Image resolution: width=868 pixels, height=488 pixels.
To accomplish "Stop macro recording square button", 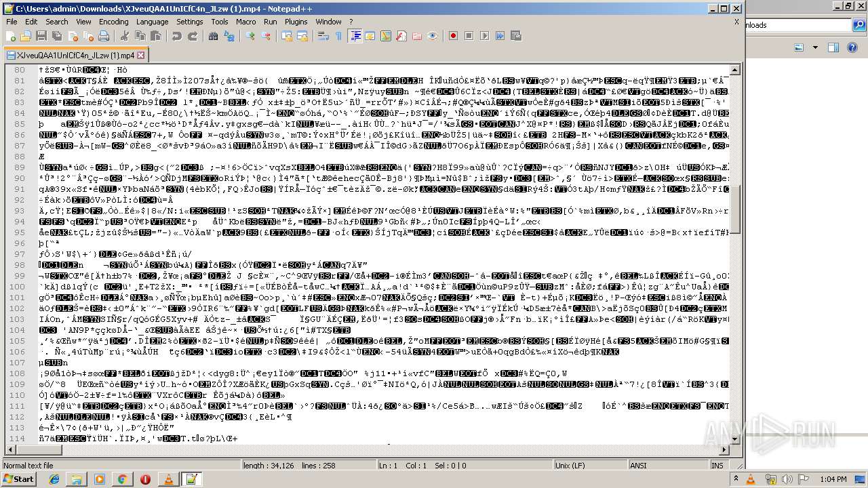I will (x=469, y=36).
